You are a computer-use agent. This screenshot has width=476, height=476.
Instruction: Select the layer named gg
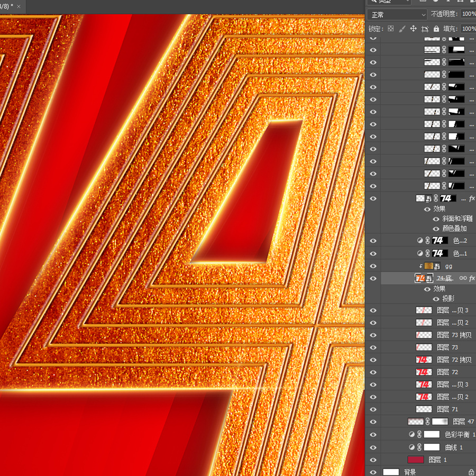[x=448, y=266]
